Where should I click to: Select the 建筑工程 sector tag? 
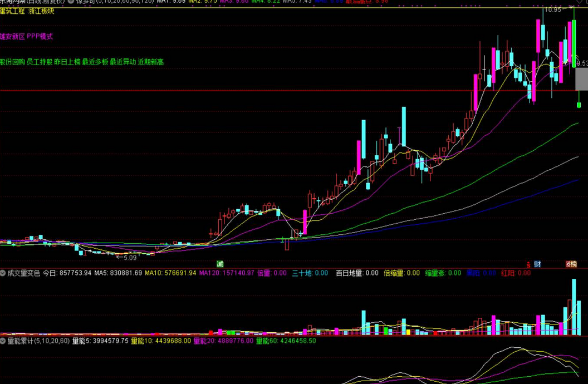[12, 11]
